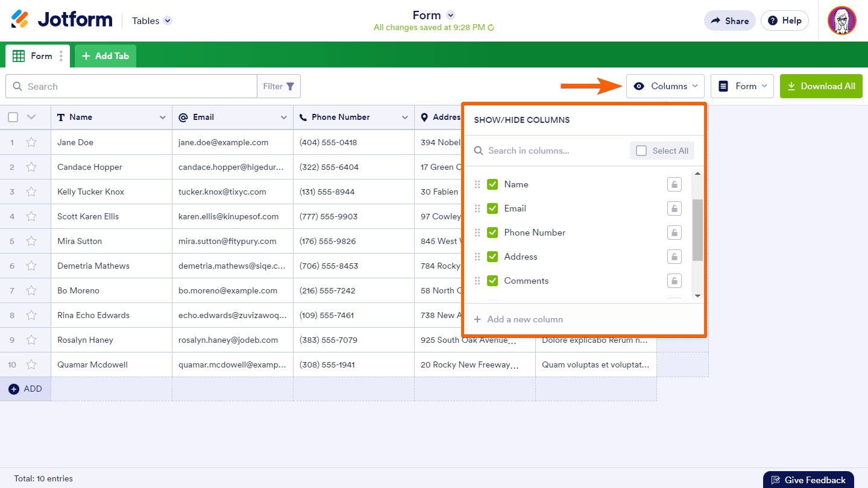This screenshot has height=488, width=868.
Task: Star the Jane Doe row
Action: tap(31, 143)
